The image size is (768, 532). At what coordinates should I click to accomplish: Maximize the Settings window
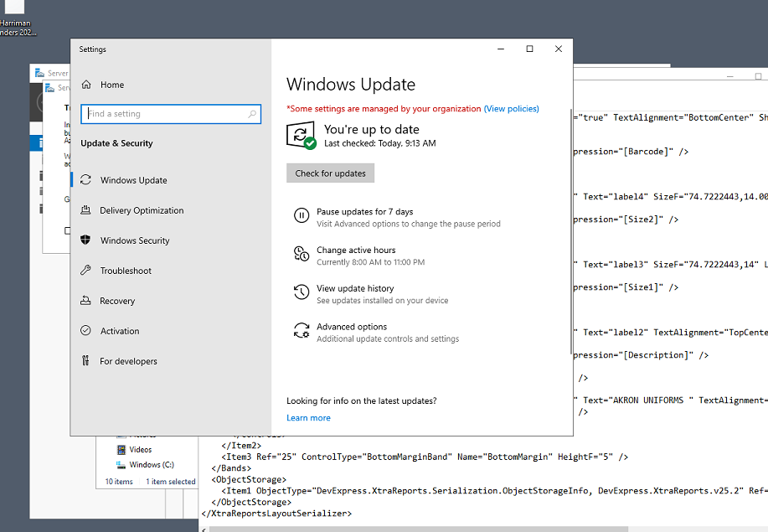click(x=529, y=49)
